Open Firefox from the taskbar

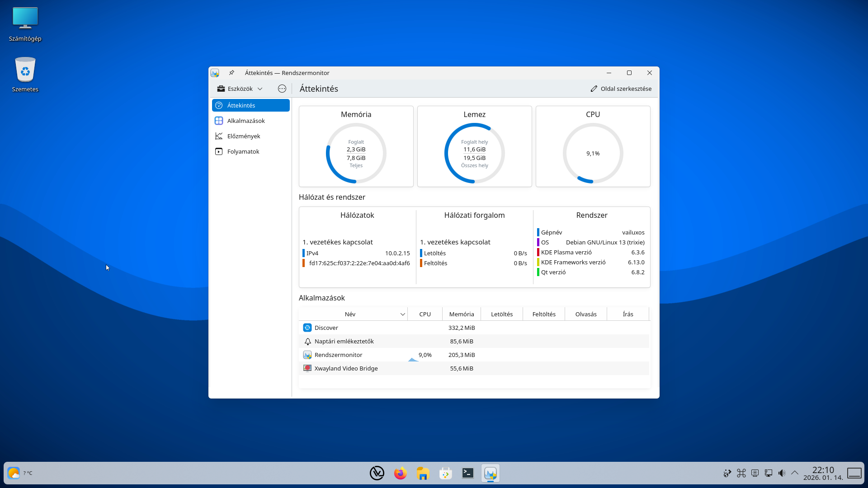click(x=400, y=473)
